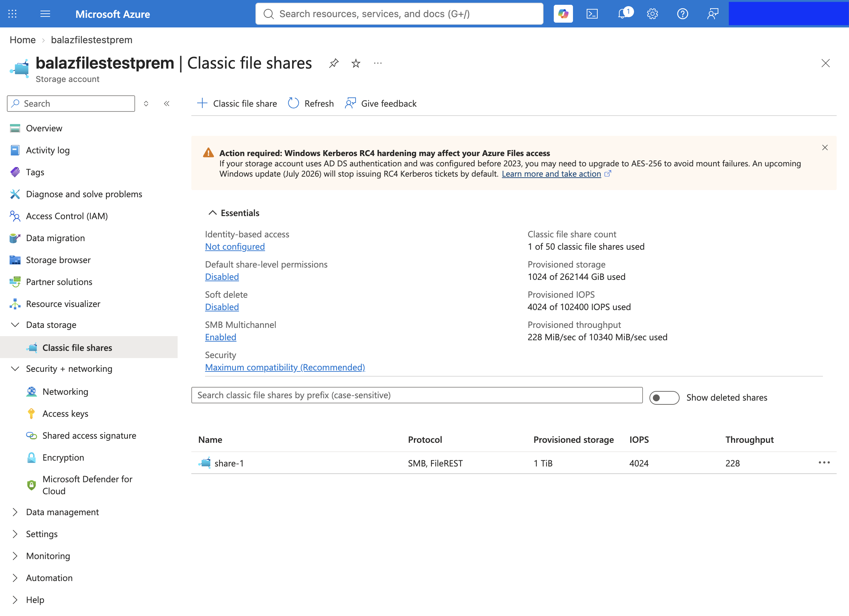The image size is (849, 616).
Task: Toggle Show deleted shares switch
Action: (x=664, y=398)
